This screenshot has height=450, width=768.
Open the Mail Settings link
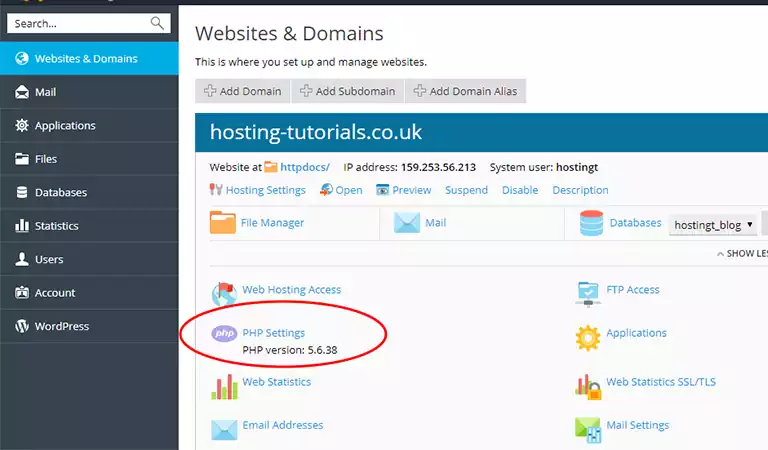(x=638, y=425)
